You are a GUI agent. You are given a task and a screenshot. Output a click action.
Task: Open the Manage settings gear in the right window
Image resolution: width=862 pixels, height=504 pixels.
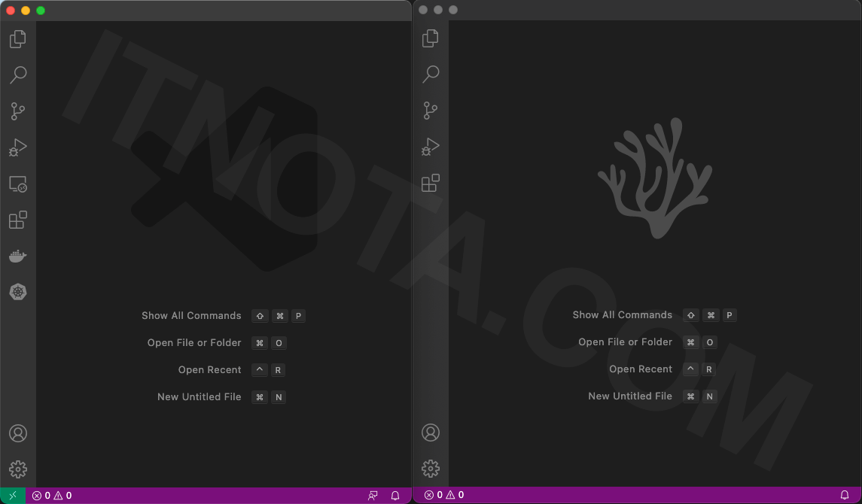coord(430,468)
